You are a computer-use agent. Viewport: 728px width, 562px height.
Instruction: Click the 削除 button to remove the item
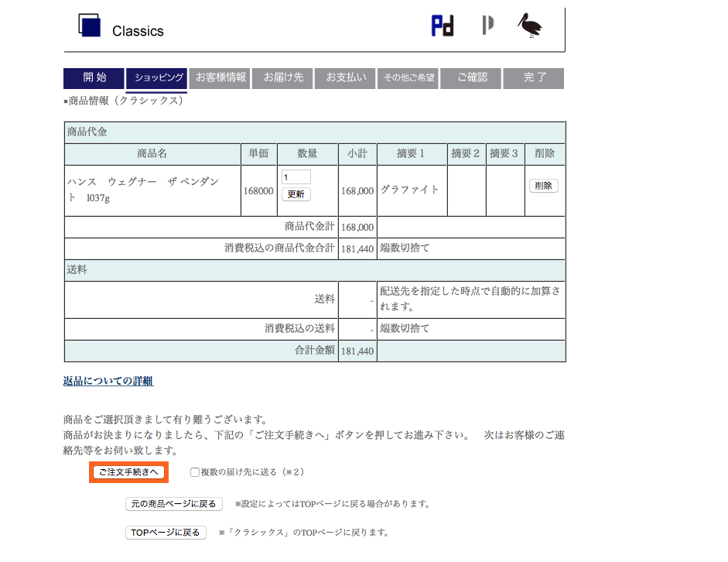tap(545, 186)
